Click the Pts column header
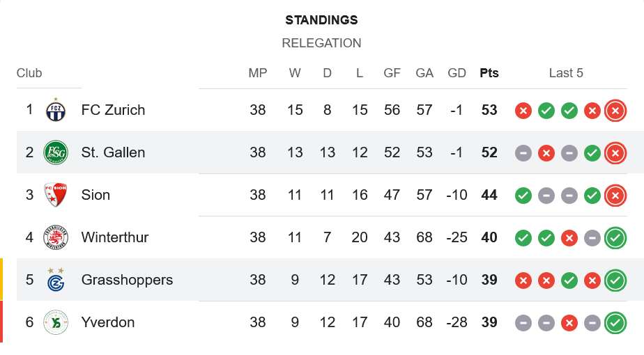This screenshot has width=644, height=355. [x=489, y=73]
